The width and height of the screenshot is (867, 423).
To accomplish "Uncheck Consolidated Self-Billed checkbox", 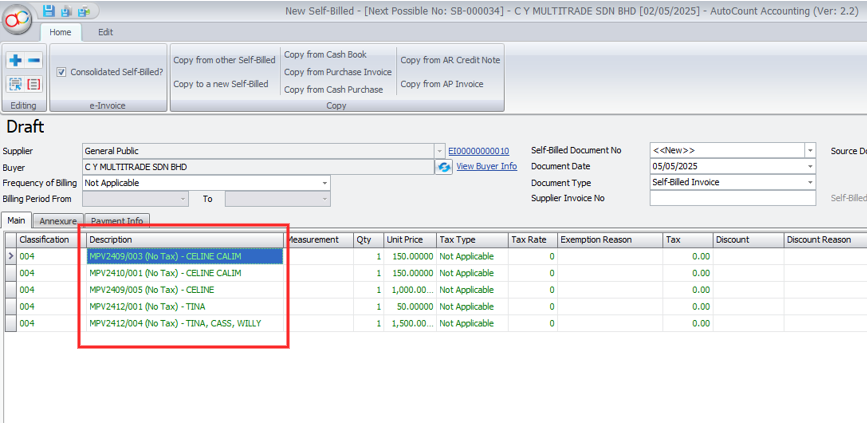I will 62,72.
